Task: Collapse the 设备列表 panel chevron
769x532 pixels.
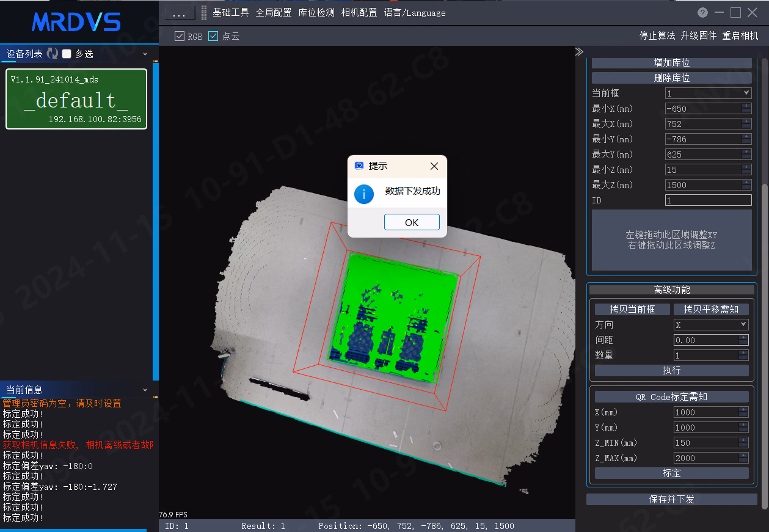Action: 145,54
